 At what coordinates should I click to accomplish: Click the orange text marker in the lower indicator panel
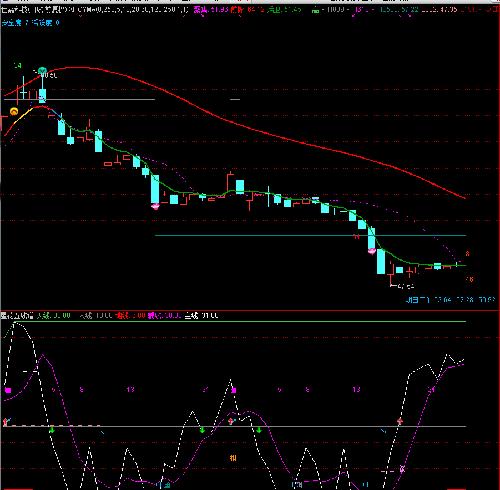233,458
